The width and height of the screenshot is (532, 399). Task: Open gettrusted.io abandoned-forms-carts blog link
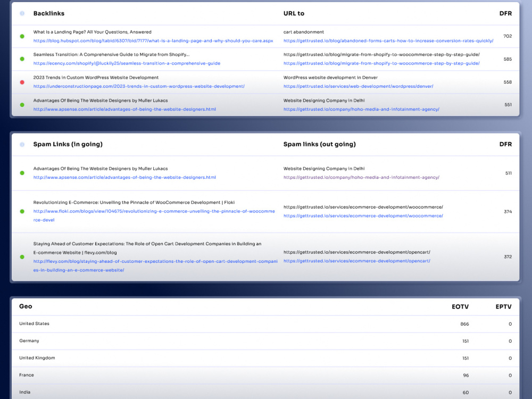click(388, 41)
